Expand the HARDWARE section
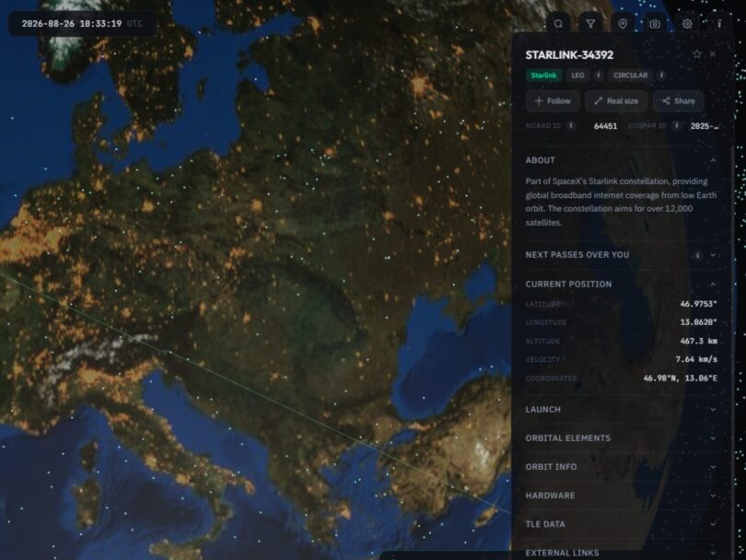Screen dimensions: 746x560 [x=621, y=496]
